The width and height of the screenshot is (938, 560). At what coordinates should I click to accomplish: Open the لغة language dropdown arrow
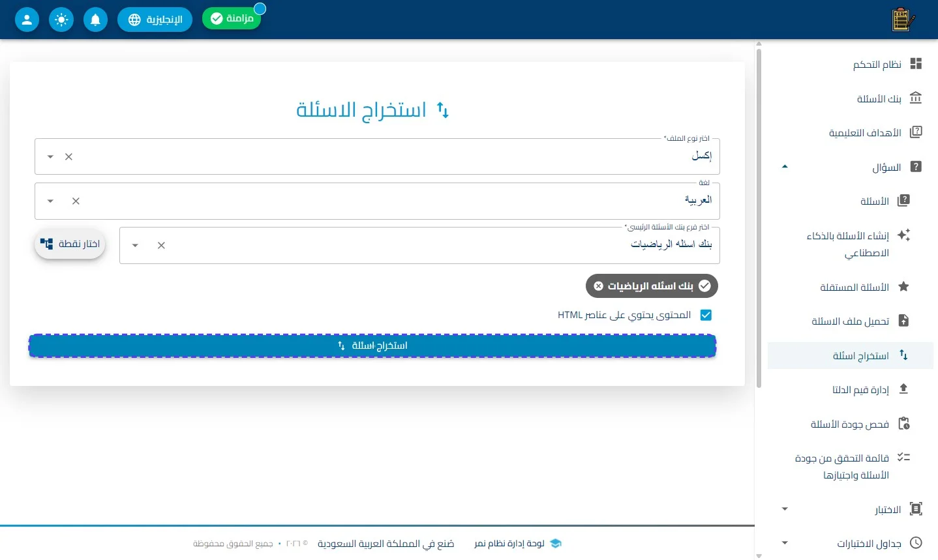click(50, 201)
